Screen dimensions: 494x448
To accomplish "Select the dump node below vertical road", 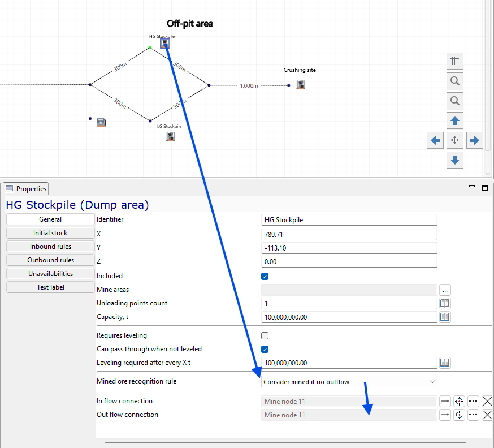I will point(101,122).
